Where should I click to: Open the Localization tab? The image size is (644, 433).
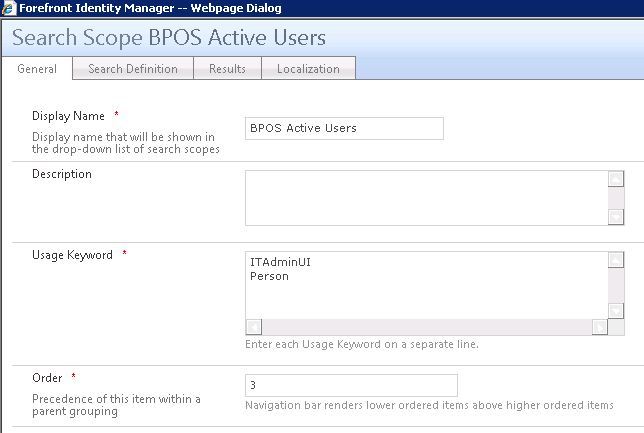308,69
